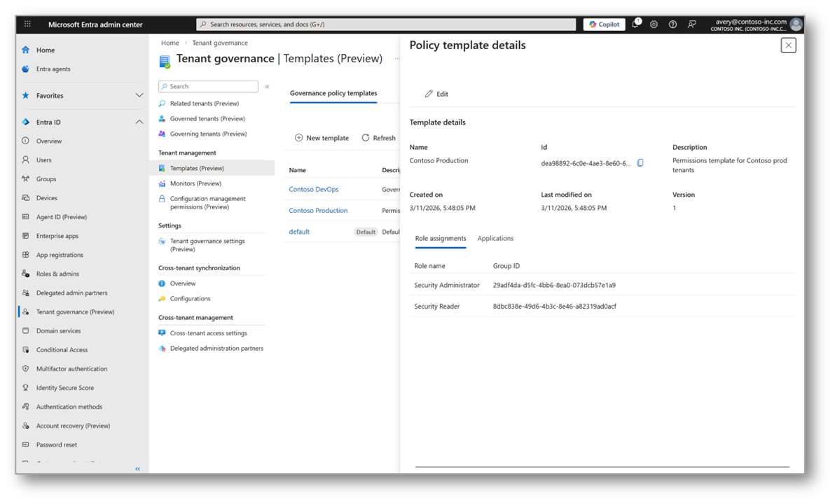
Task: Click the Home breadcrumb link
Action: [170, 43]
